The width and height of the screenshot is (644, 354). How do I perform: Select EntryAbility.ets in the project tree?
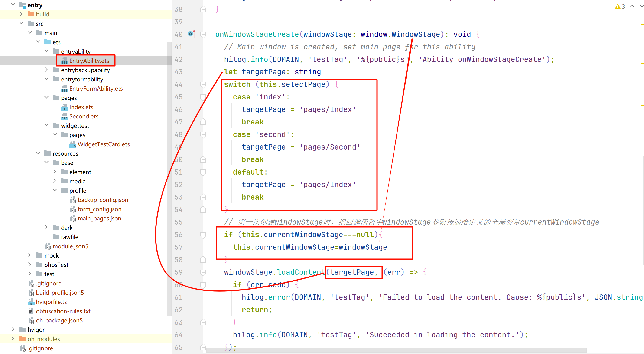click(x=89, y=61)
